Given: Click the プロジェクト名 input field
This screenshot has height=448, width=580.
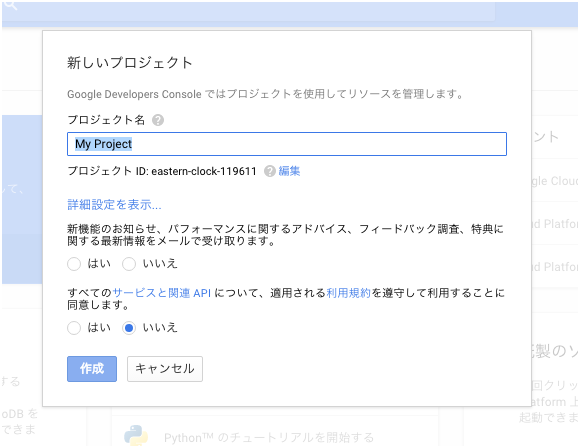Looking at the screenshot, I should (x=287, y=144).
